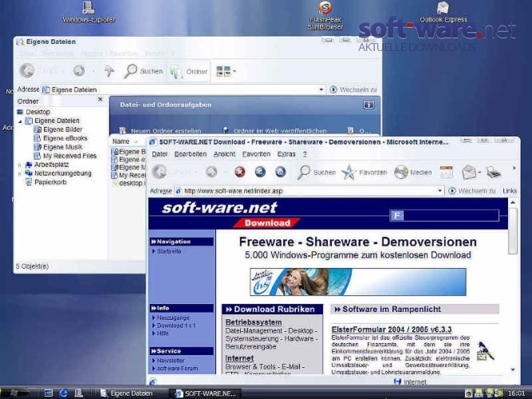Open ElsterFormular 2004 / 2005 v6.3.3 link
532x399 pixels.
[x=392, y=330]
